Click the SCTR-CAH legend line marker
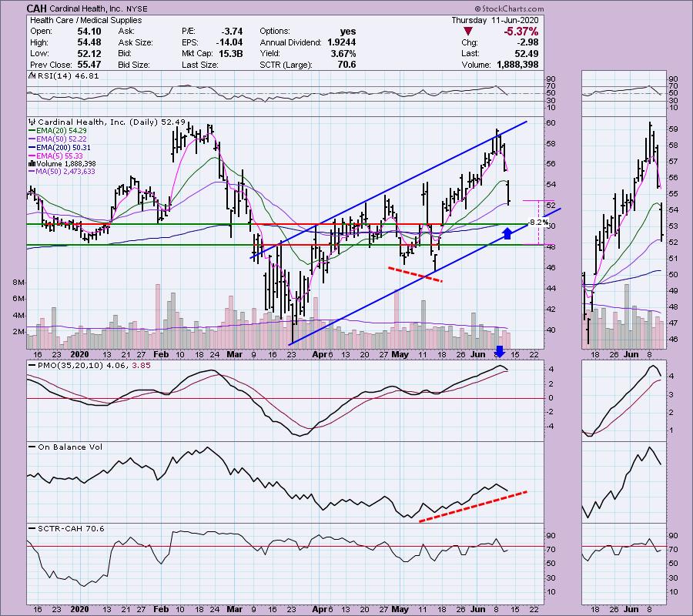The image size is (693, 616). (32, 528)
